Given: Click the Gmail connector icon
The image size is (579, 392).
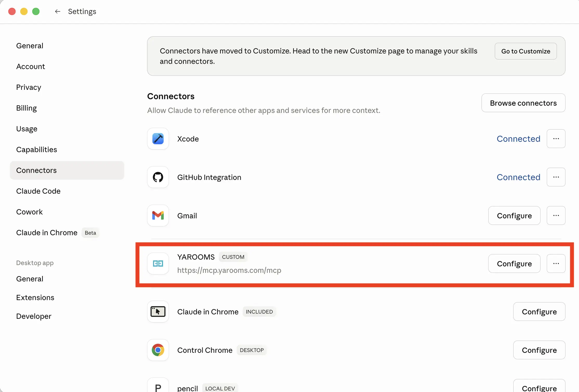Looking at the screenshot, I should point(158,215).
